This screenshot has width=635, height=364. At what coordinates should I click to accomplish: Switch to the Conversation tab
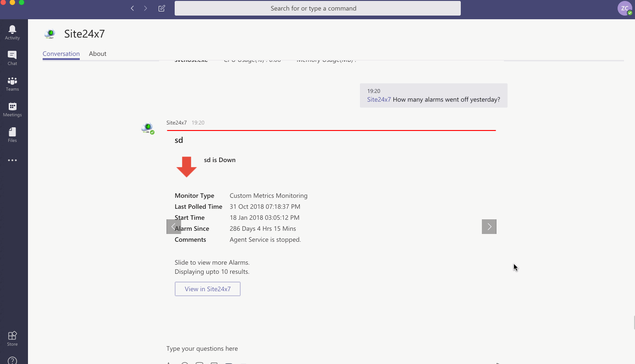[x=61, y=54]
